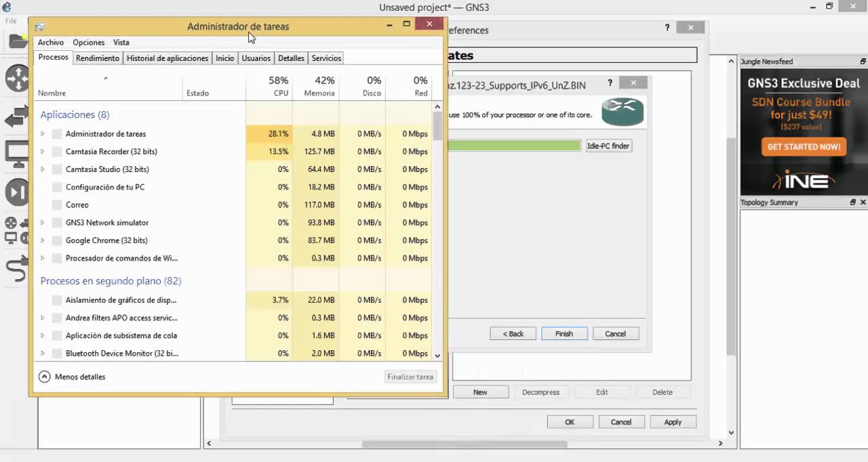Open the Vista menu in Task Manager
Screen dimensions: 868x462
tap(121, 42)
